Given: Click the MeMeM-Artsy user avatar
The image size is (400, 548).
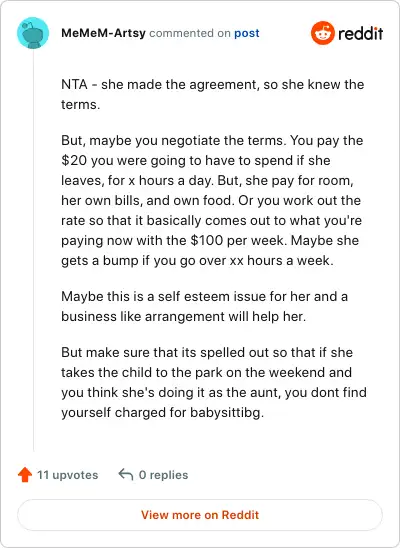Looking at the screenshot, I should click(x=33, y=33).
